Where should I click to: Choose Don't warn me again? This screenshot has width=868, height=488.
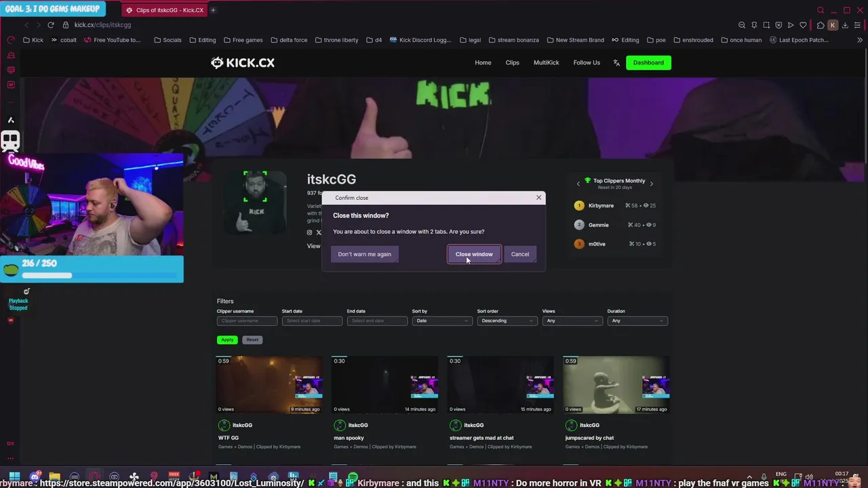point(365,254)
